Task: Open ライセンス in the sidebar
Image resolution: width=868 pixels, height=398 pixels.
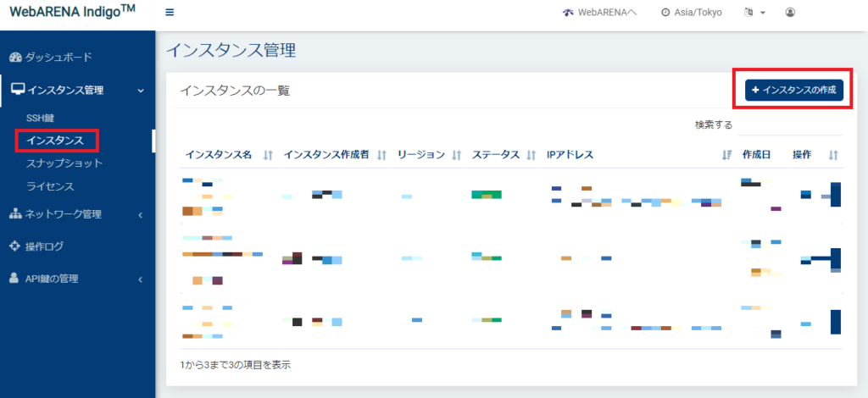Action: 50,186
